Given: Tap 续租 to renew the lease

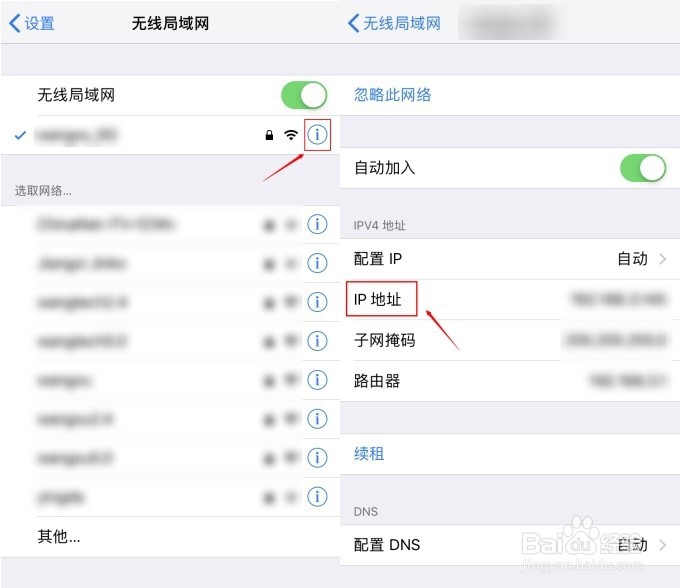Looking at the screenshot, I should [x=369, y=454].
